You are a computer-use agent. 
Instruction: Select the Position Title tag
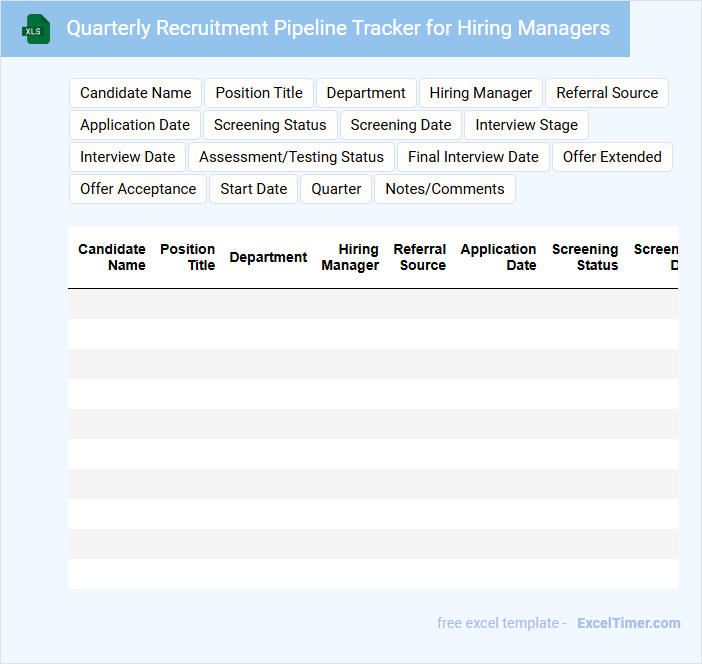pos(259,93)
